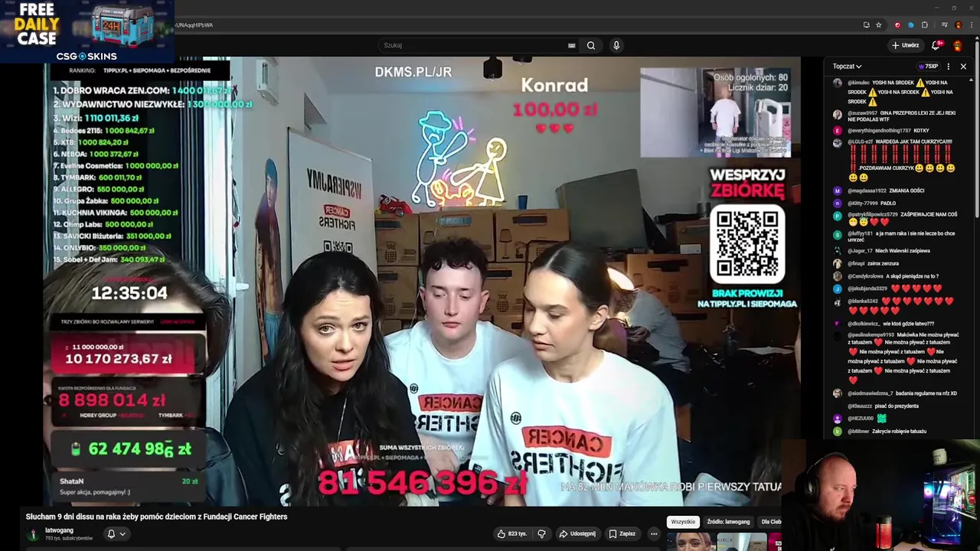Click the 75XP crown badge in chat
Screen dimensions: 980x551
click(928, 67)
